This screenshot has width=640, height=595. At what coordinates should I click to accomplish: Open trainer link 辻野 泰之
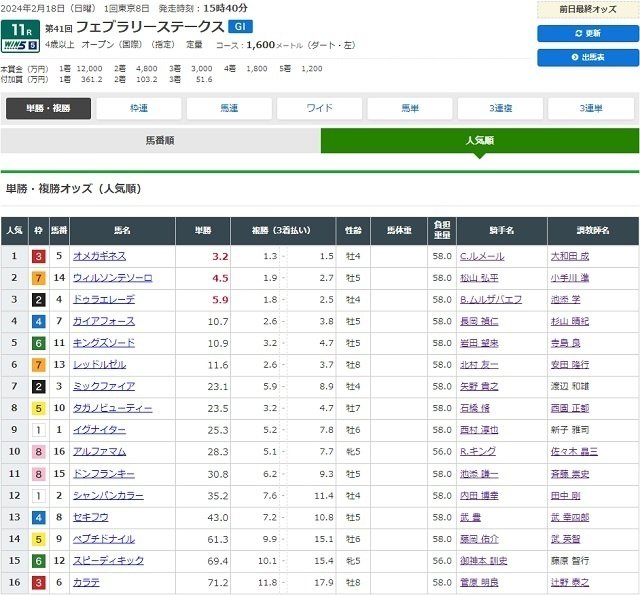coord(570,582)
